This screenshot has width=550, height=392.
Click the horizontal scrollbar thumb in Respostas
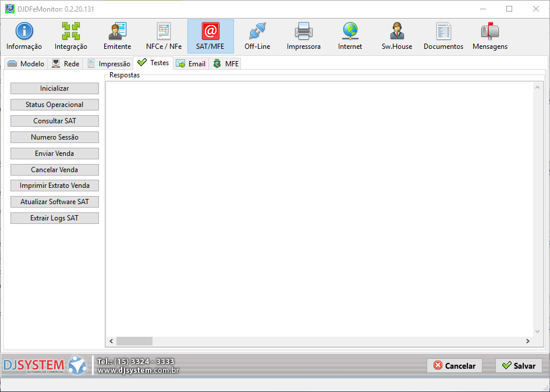(134, 341)
